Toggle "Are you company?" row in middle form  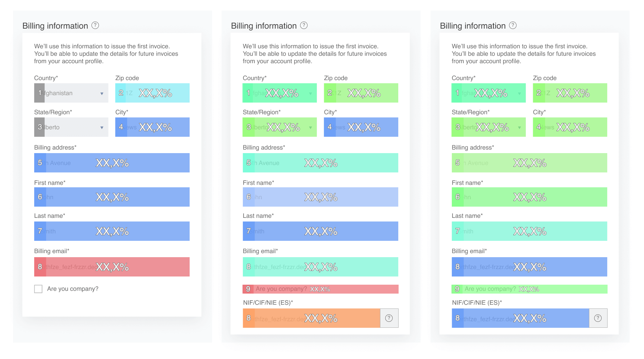click(320, 289)
